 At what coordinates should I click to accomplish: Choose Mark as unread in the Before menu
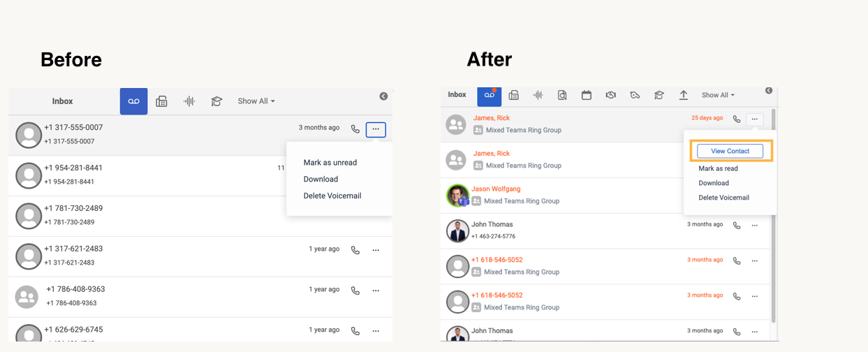coord(330,163)
